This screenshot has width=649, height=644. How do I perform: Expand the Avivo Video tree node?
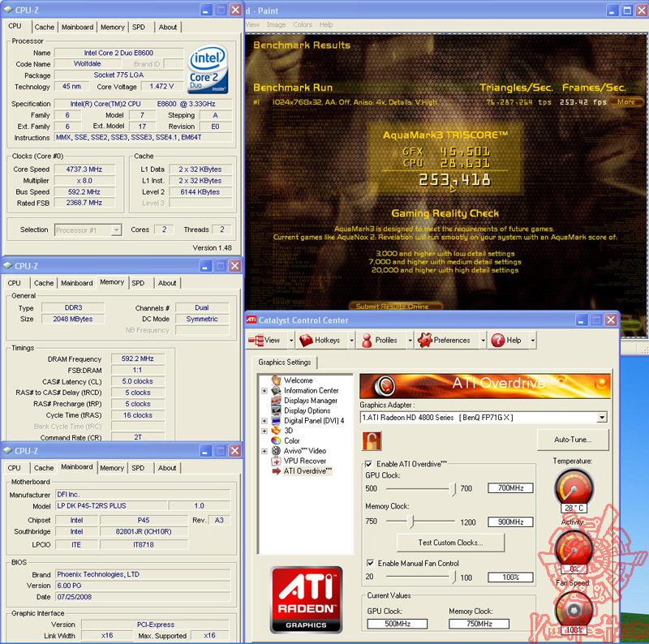tap(264, 451)
